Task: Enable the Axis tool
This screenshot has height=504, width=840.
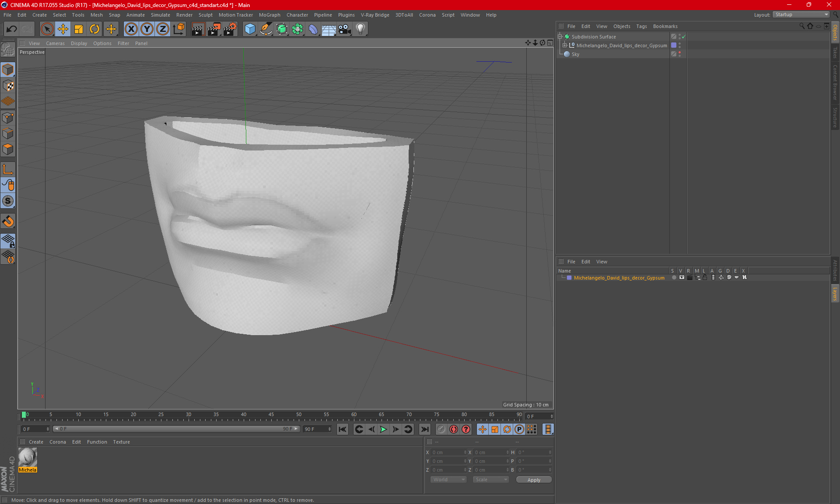Action: point(8,169)
